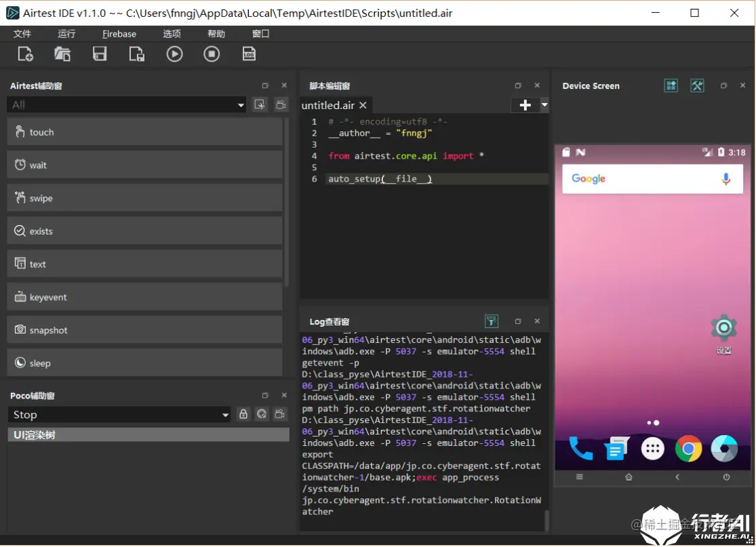Open Device Screen tools wrench icon
This screenshot has height=547, width=756.
point(697,86)
